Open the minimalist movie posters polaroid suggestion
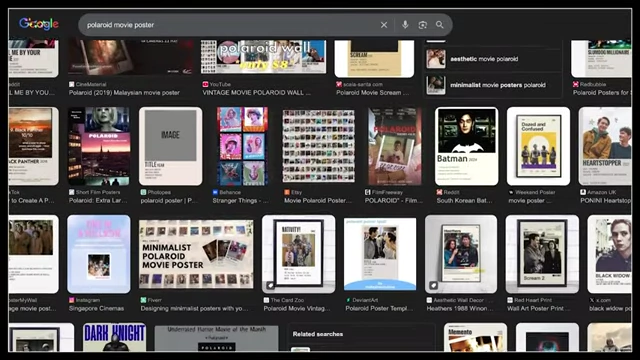 point(493,85)
